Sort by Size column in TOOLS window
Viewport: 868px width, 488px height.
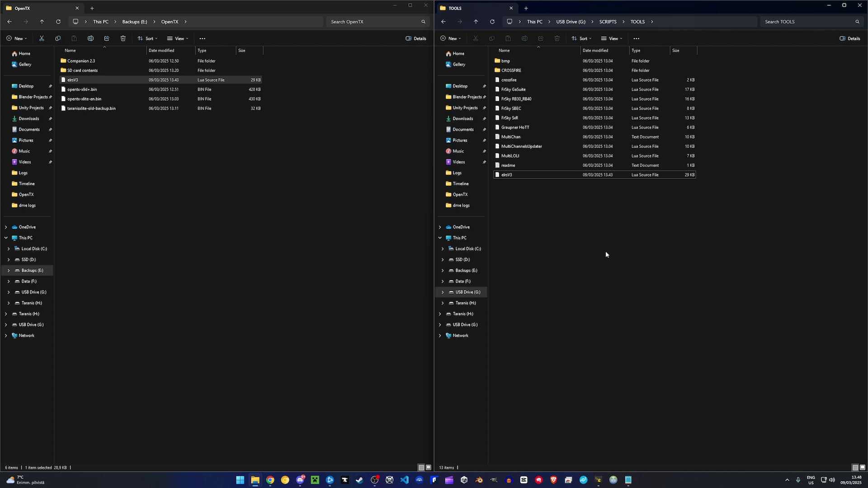pyautogui.click(x=683, y=51)
